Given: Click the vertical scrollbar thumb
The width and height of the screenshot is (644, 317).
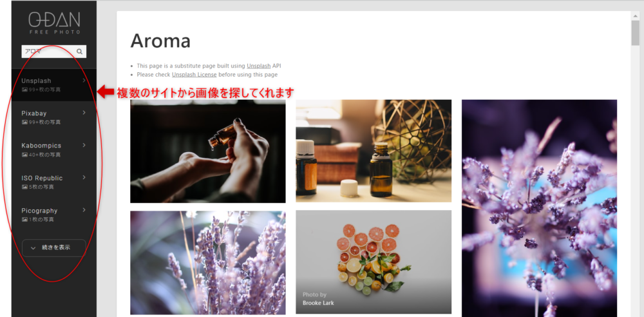Looking at the screenshot, I should click(636, 32).
